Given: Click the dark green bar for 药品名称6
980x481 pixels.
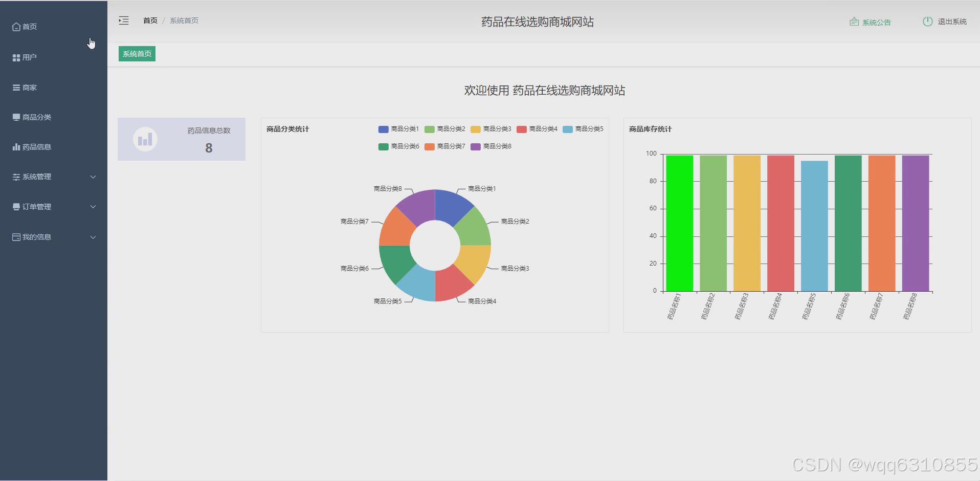Looking at the screenshot, I should (x=848, y=223).
